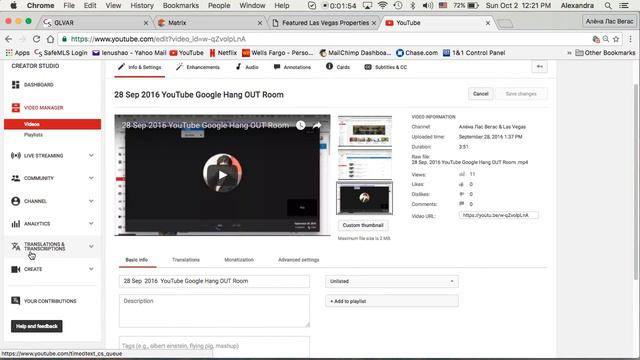Open the Netflix bookmark

pyautogui.click(x=223, y=53)
